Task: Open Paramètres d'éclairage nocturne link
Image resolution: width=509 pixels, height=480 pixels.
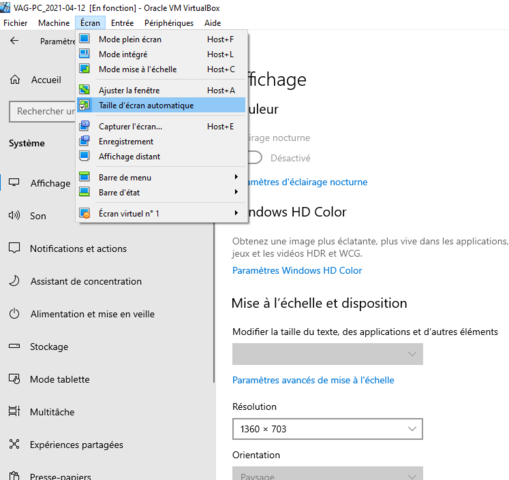Action: click(308, 182)
